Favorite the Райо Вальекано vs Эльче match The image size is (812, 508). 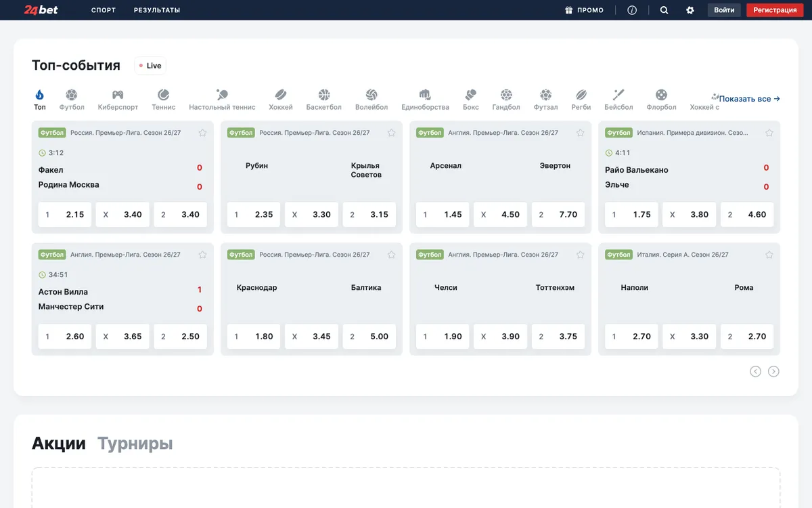(x=769, y=133)
